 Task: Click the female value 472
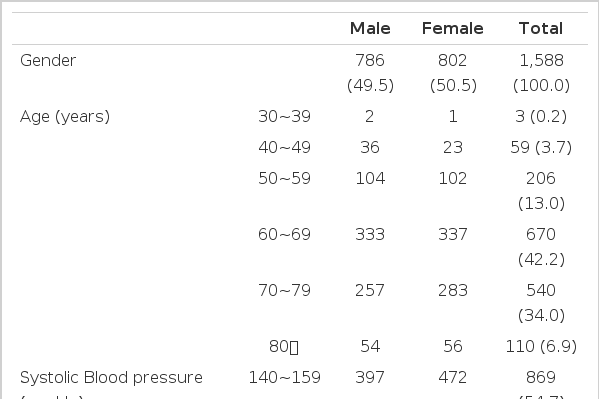(x=453, y=378)
